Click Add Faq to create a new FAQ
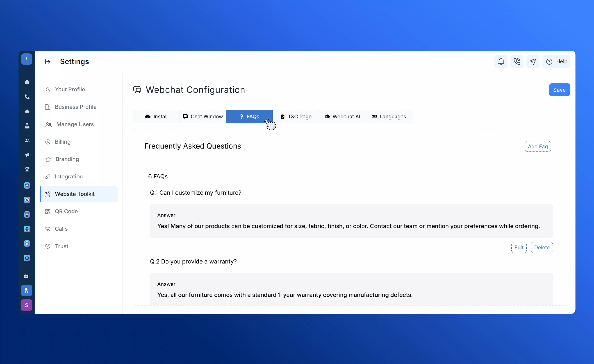The height and width of the screenshot is (364, 594). (538, 146)
